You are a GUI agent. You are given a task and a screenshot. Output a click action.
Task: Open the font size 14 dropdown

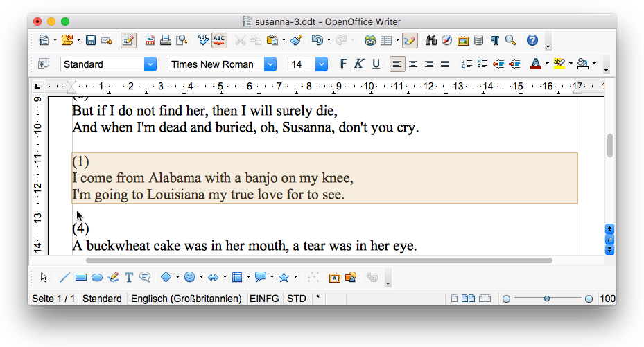321,64
